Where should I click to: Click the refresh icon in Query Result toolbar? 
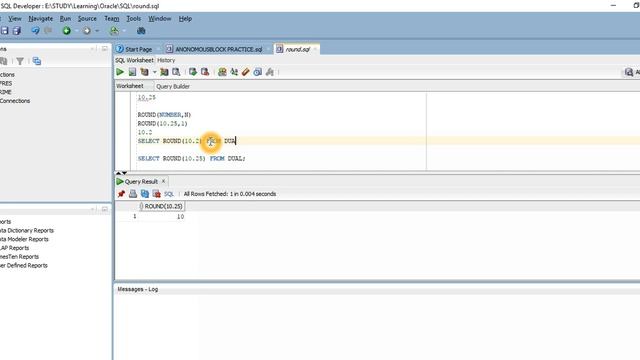click(x=144, y=194)
